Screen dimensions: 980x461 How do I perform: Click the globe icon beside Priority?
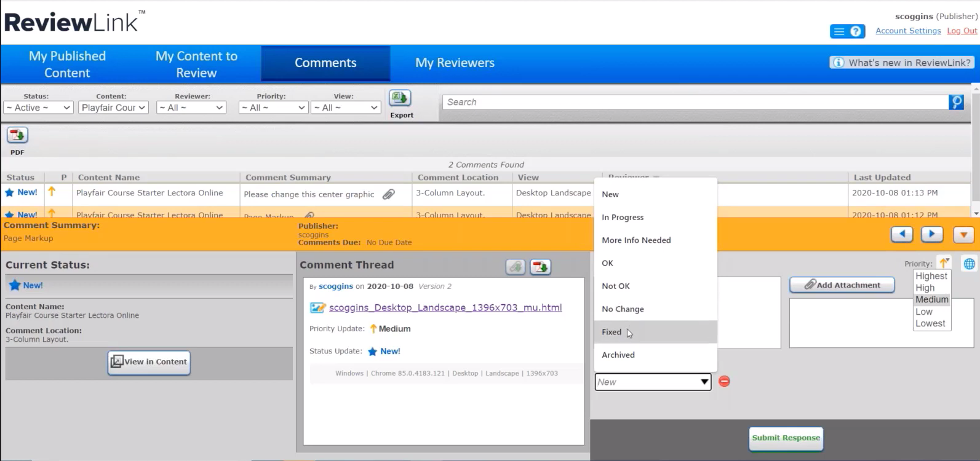coord(969,264)
